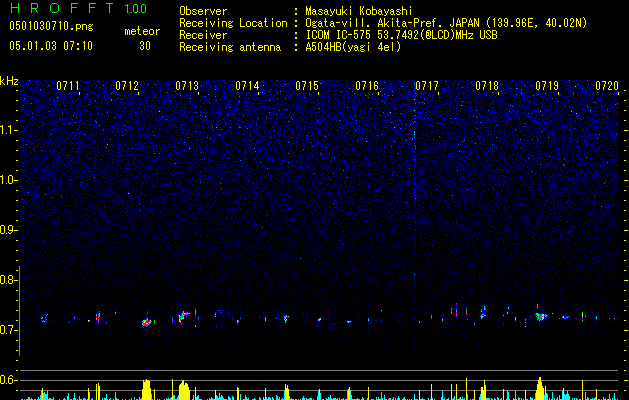Click the kHz axis unit label
The height and width of the screenshot is (400, 629).
[9, 81]
